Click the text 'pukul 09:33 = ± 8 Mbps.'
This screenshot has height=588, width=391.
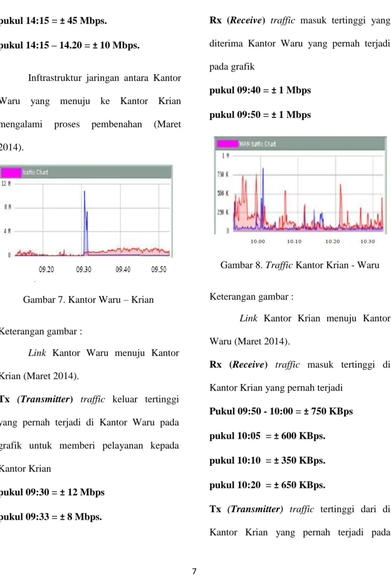click(51, 517)
